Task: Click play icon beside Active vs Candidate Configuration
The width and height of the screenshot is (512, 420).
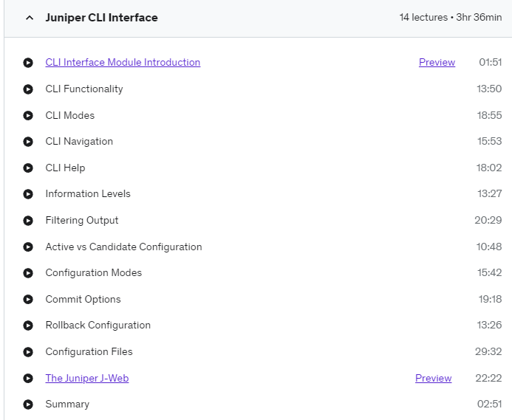Action: coord(28,247)
